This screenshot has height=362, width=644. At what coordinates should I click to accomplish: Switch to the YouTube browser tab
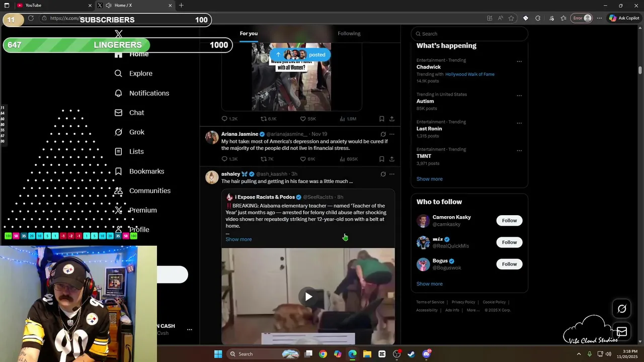[x=54, y=6]
